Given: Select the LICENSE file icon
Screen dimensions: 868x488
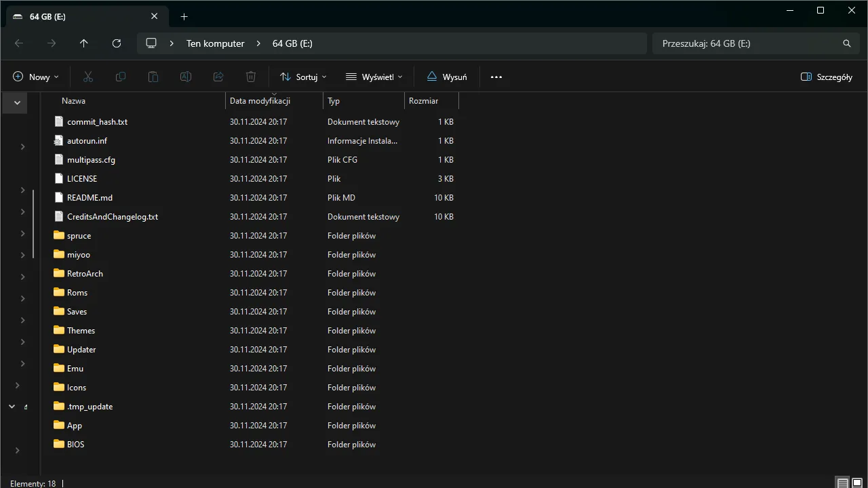Looking at the screenshot, I should (x=59, y=179).
